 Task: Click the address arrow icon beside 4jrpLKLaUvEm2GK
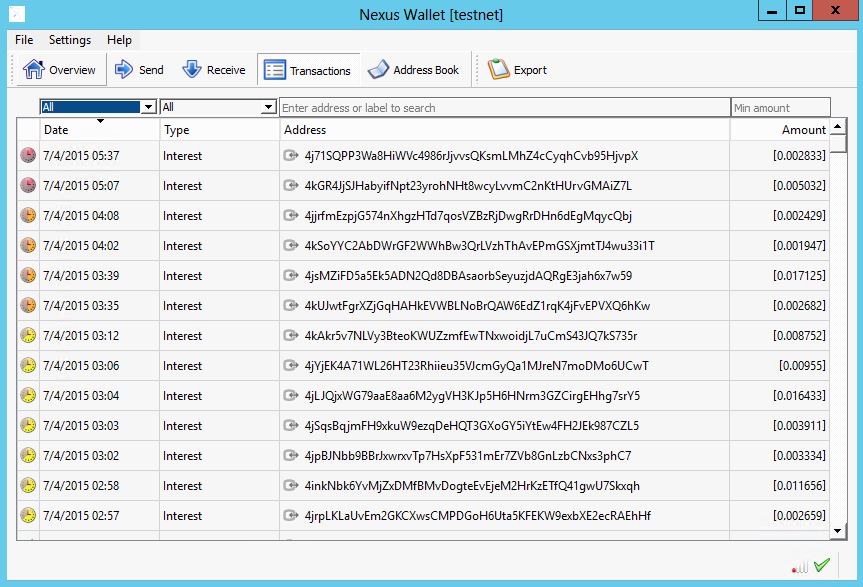click(x=291, y=515)
